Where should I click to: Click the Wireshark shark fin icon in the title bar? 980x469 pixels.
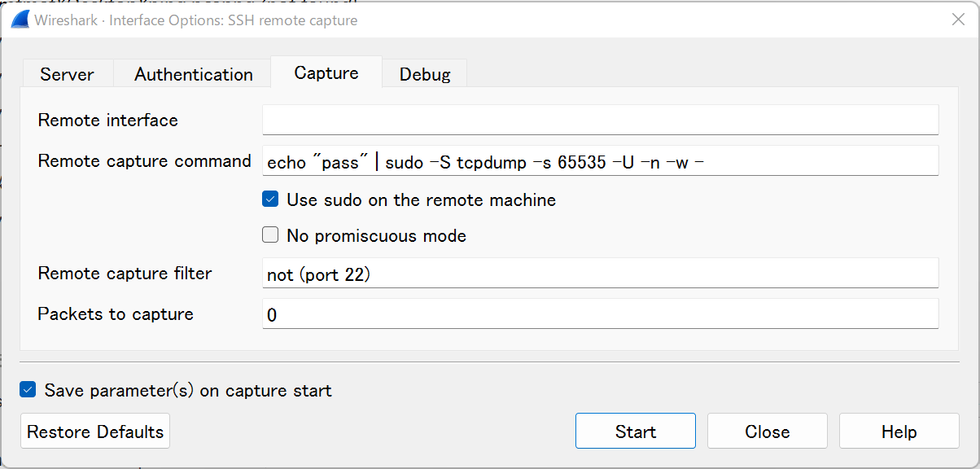point(20,20)
